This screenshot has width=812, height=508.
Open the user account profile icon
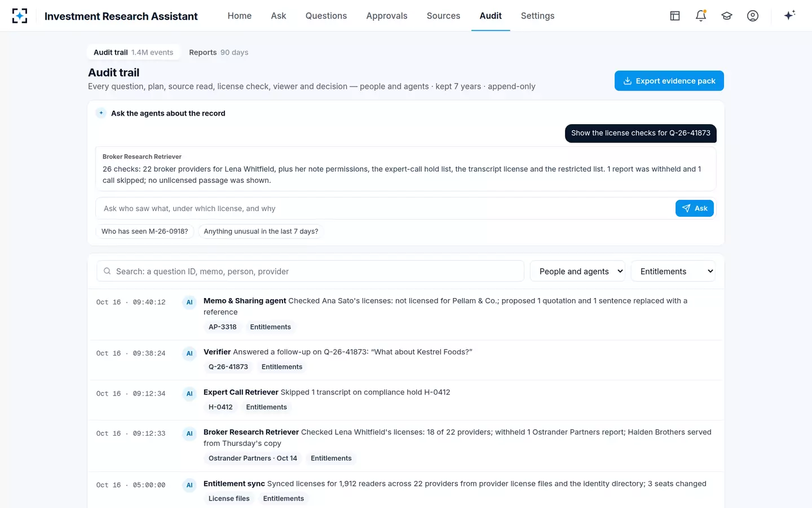click(x=753, y=16)
